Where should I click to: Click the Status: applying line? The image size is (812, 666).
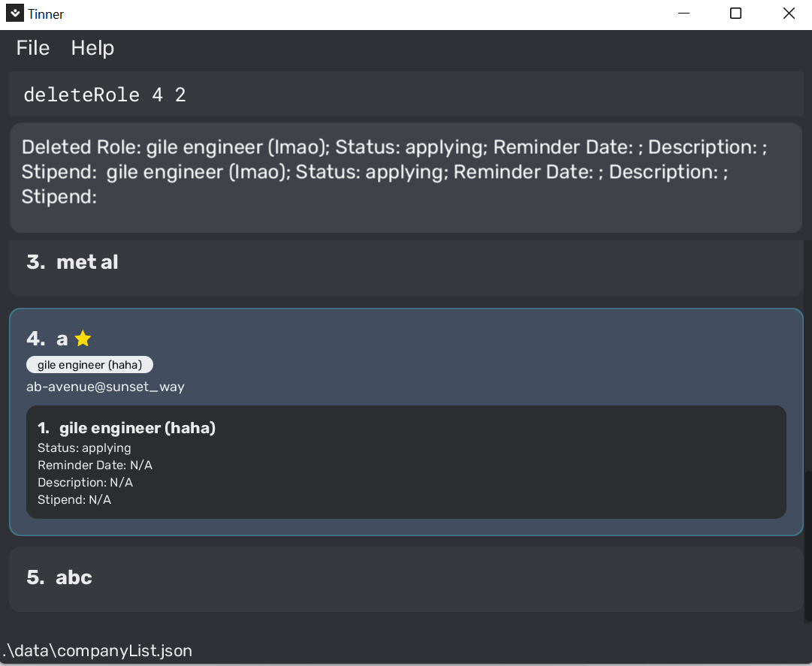pos(84,448)
